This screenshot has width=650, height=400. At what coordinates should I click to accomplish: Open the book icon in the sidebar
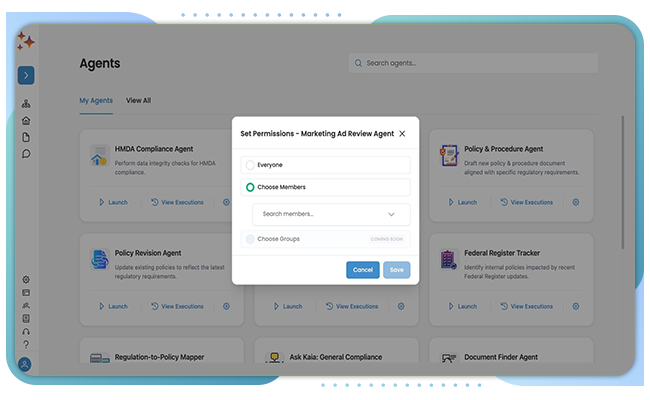26,318
